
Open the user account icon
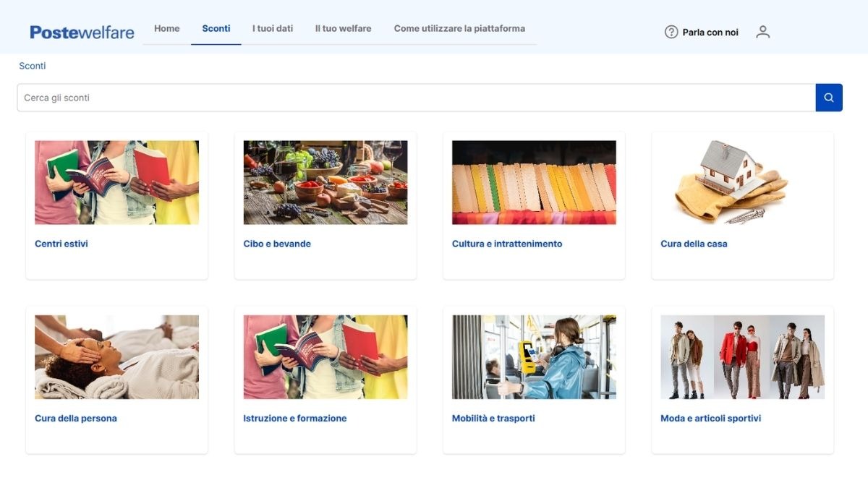point(762,32)
